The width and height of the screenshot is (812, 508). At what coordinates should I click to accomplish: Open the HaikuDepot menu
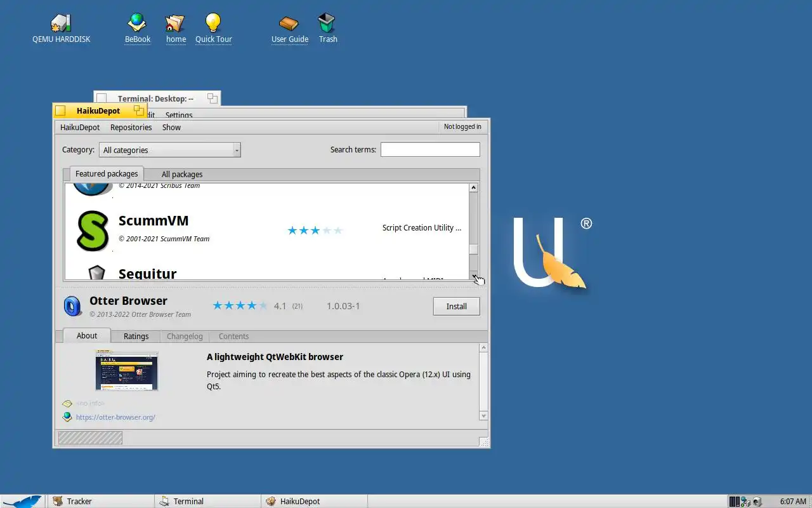80,127
